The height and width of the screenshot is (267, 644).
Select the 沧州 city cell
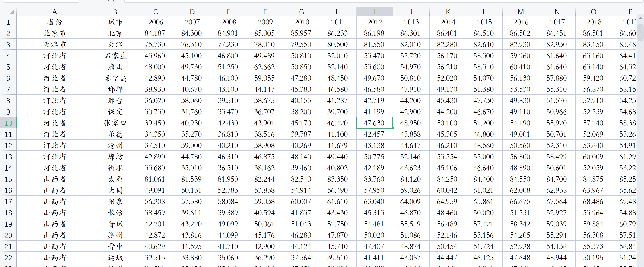click(x=115, y=146)
